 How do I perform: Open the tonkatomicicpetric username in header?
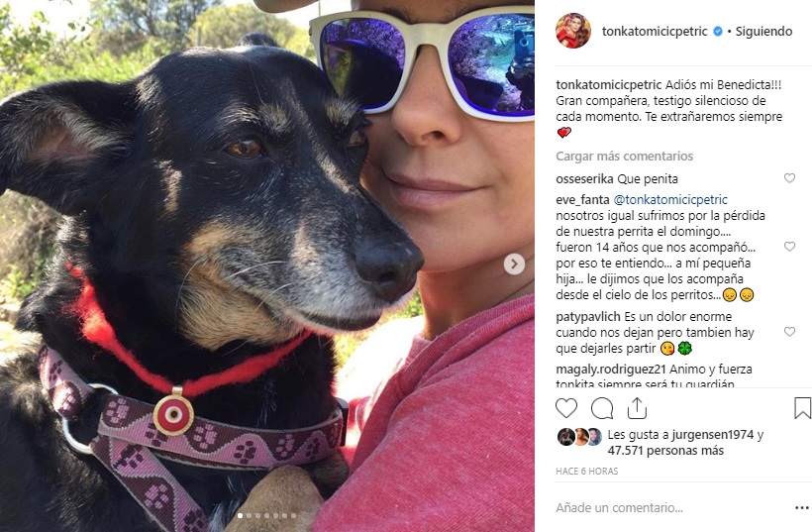[x=655, y=32]
